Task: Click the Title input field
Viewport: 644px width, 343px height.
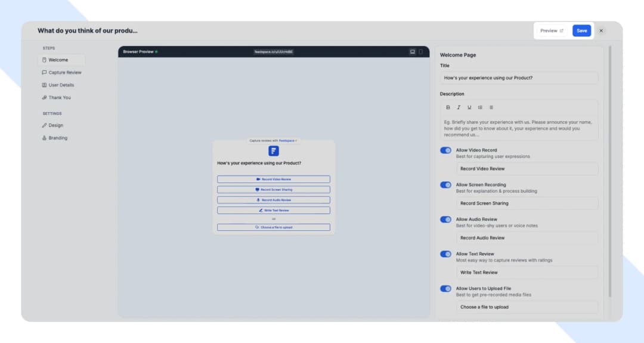Action: [519, 78]
